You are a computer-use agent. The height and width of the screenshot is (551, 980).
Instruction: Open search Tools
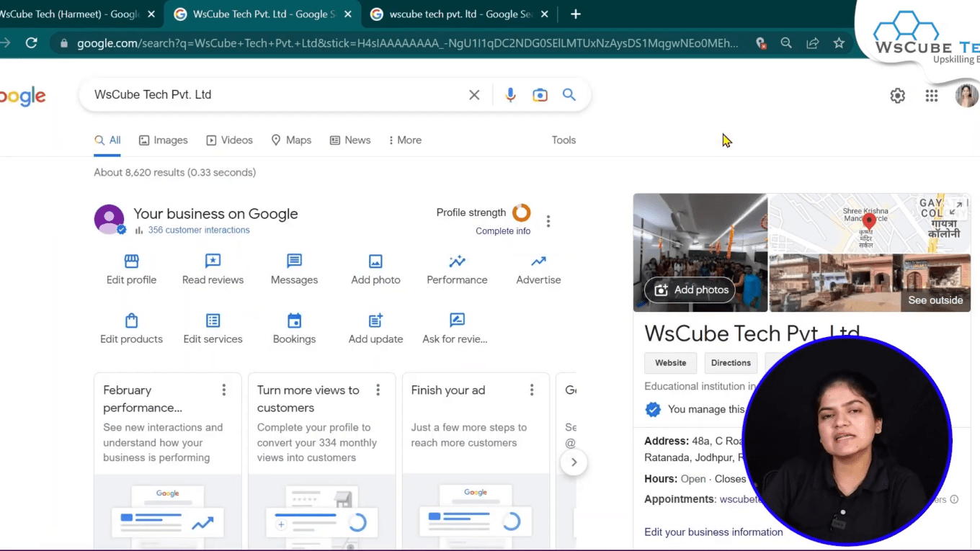563,140
